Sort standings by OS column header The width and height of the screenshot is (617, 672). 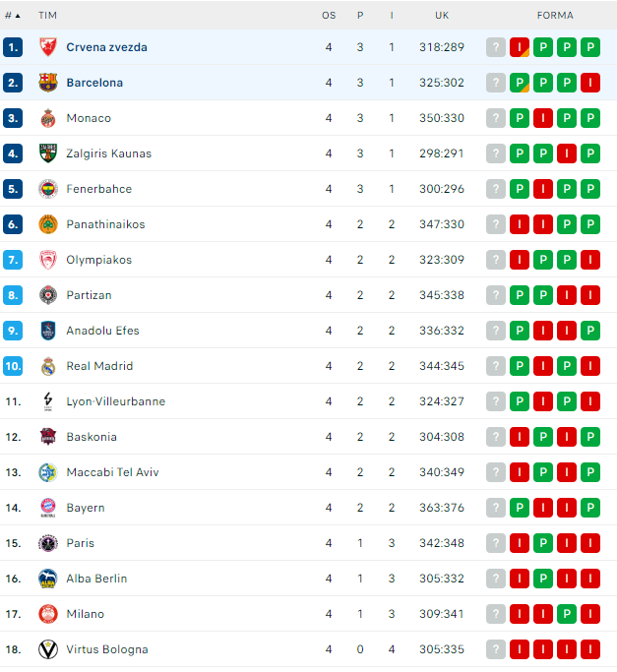(x=329, y=16)
